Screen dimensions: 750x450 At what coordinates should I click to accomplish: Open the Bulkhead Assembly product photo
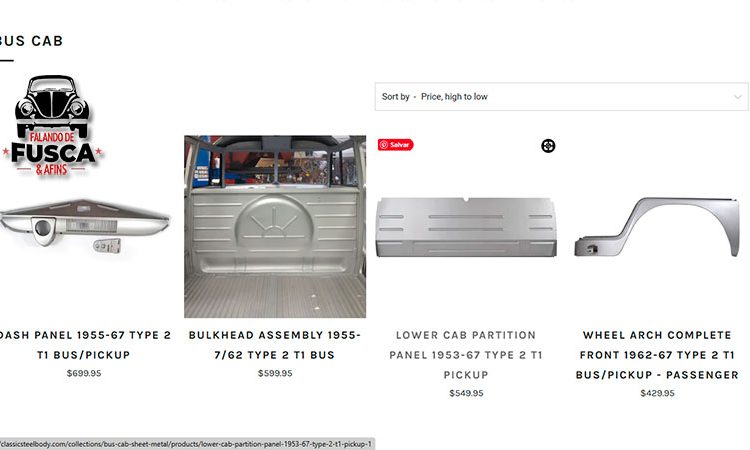click(275, 227)
